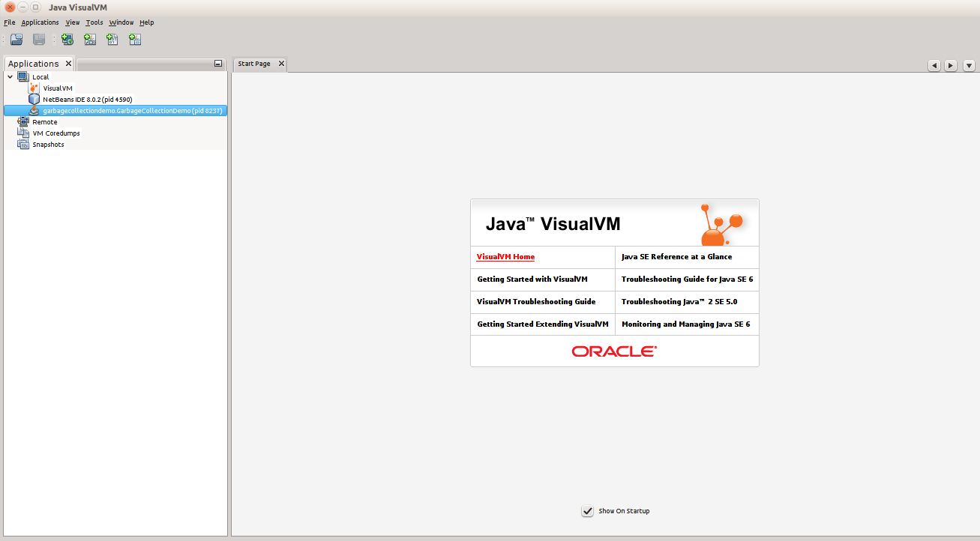This screenshot has height=541, width=980.
Task: Click the Add Application Snapshot toolbar icon
Action: [x=135, y=40]
